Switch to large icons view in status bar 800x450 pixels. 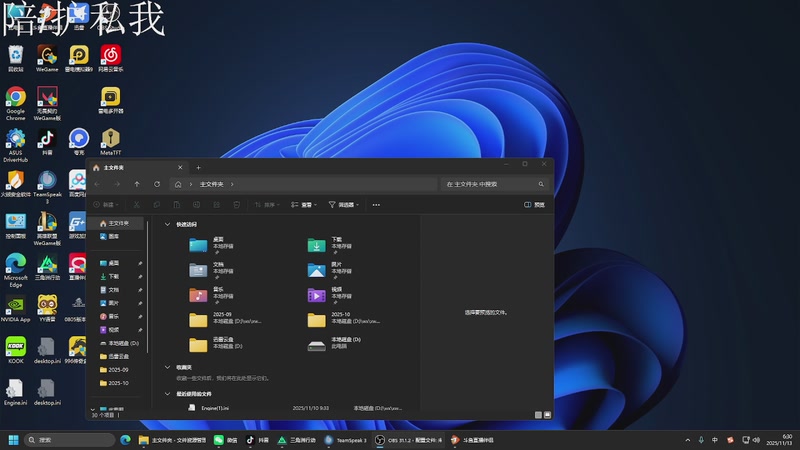point(547,415)
